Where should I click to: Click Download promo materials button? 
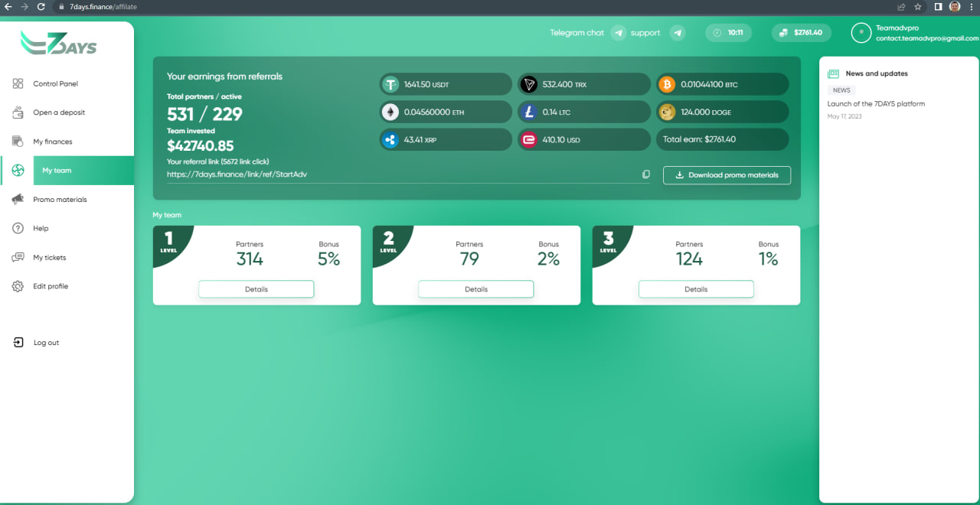[727, 175]
